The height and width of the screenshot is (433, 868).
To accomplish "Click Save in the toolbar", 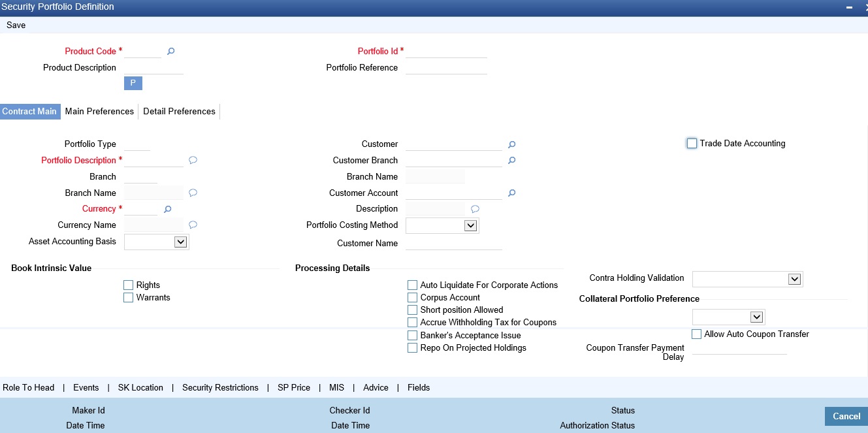I will 16,25.
